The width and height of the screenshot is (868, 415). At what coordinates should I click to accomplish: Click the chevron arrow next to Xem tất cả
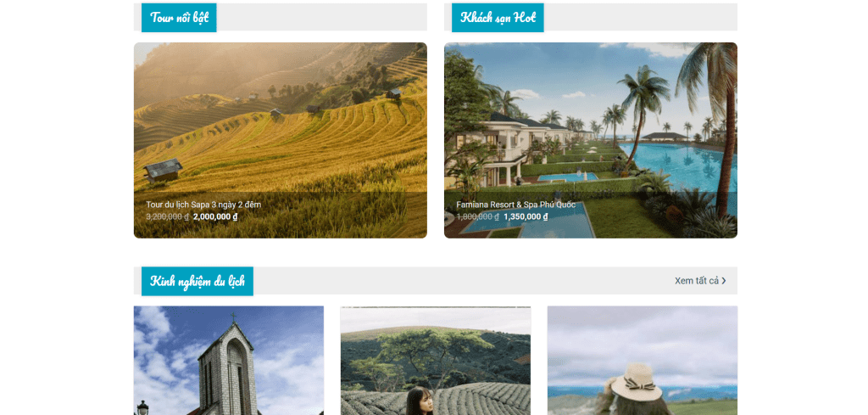[x=724, y=281]
